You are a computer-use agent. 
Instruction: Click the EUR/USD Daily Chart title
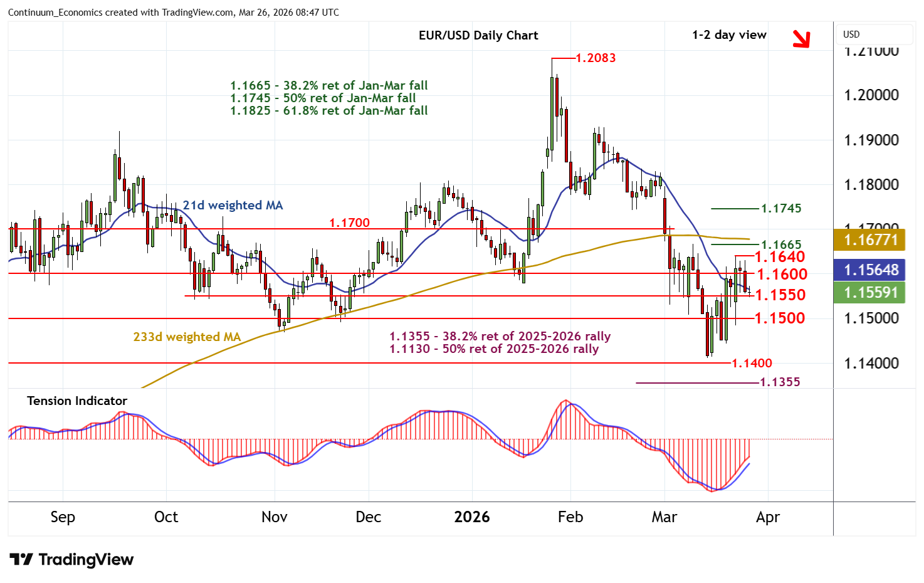pos(478,36)
